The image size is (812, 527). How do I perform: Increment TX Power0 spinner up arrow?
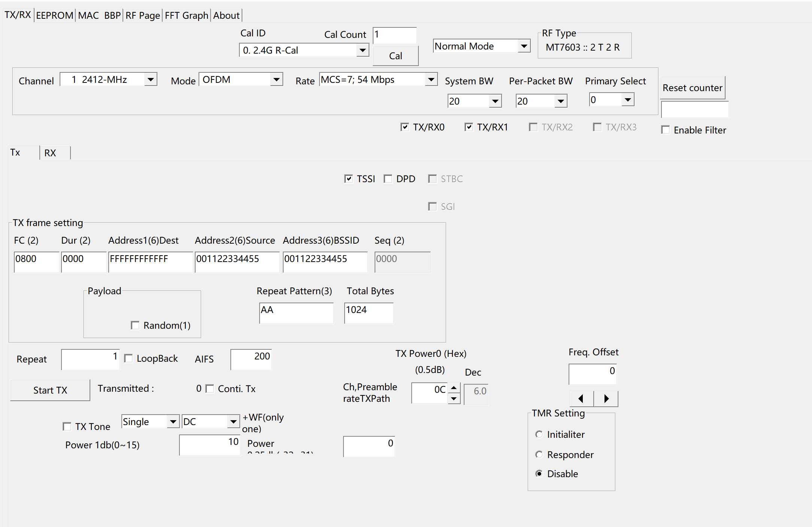pos(454,388)
